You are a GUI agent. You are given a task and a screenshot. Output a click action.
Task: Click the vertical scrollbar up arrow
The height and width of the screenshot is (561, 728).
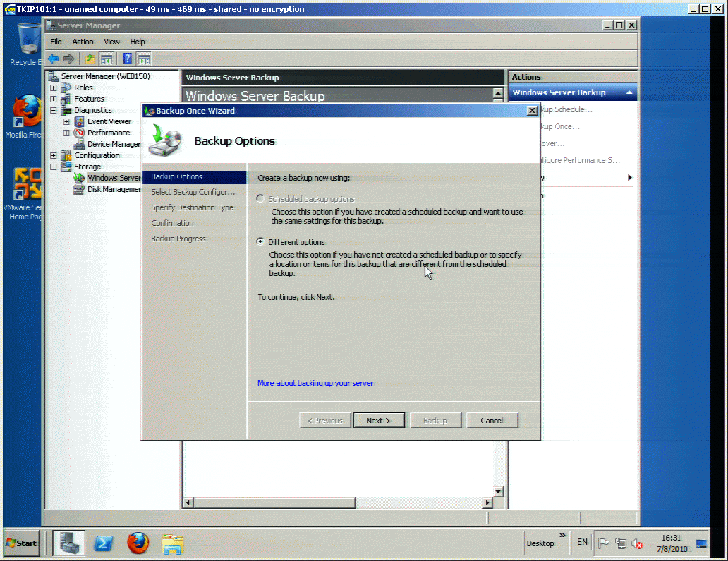click(498, 93)
